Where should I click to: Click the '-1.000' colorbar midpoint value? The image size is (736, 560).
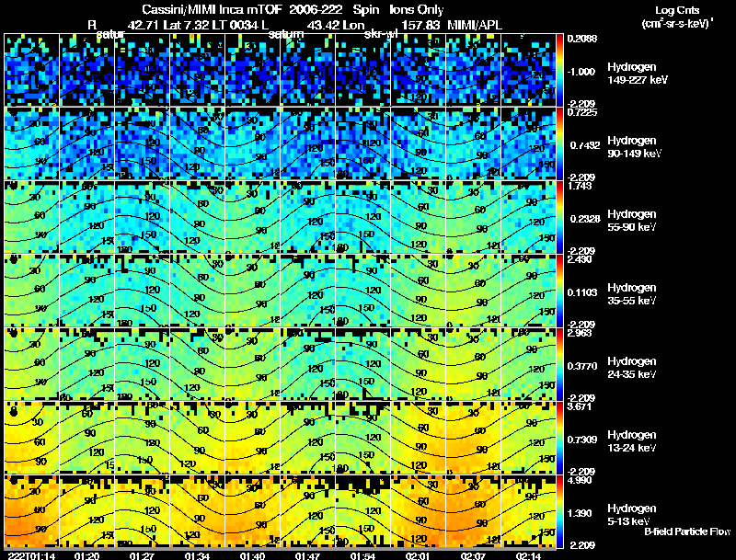(581, 72)
